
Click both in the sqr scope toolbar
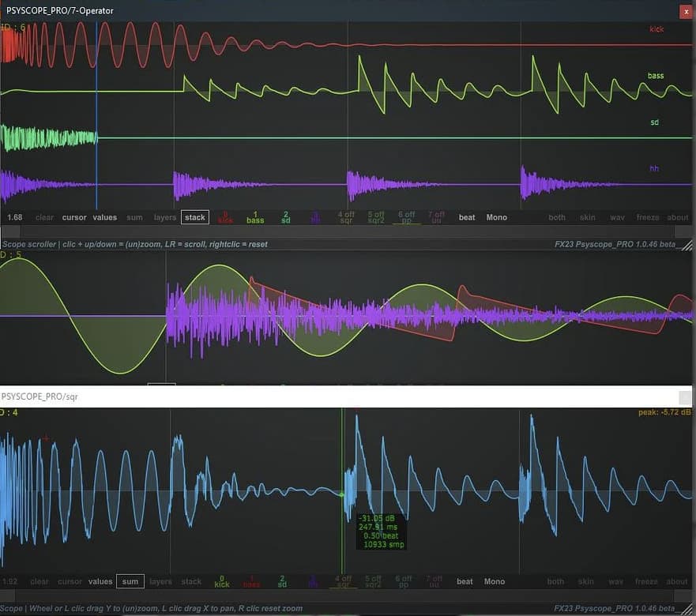click(555, 582)
